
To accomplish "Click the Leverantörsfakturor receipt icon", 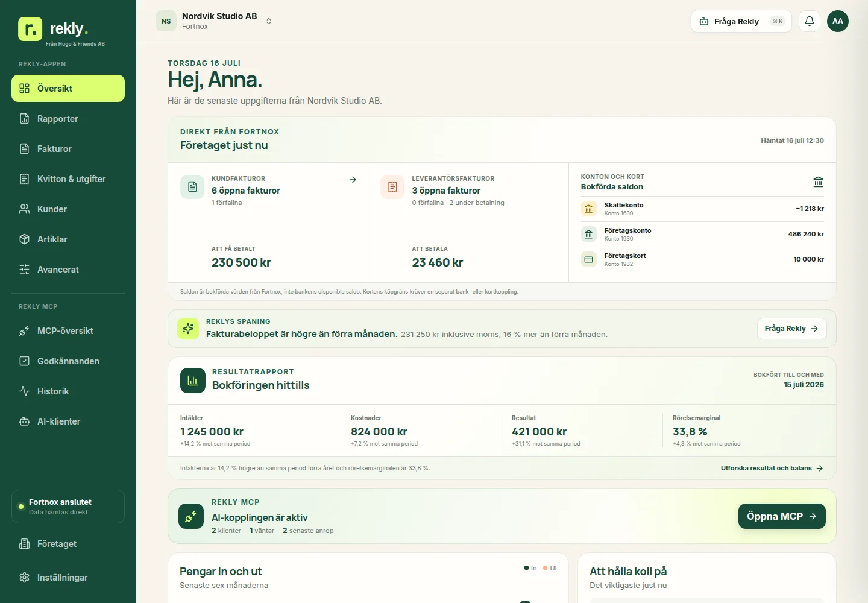I will click(392, 187).
